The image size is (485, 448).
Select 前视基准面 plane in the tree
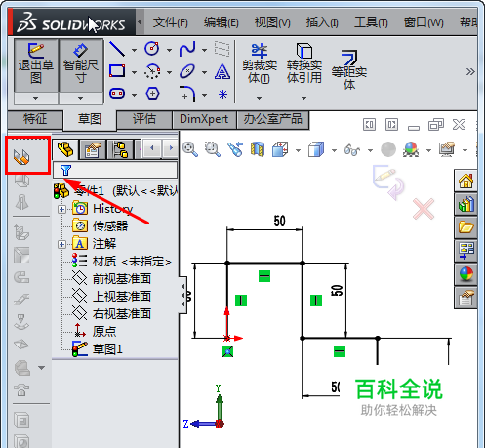(x=111, y=279)
